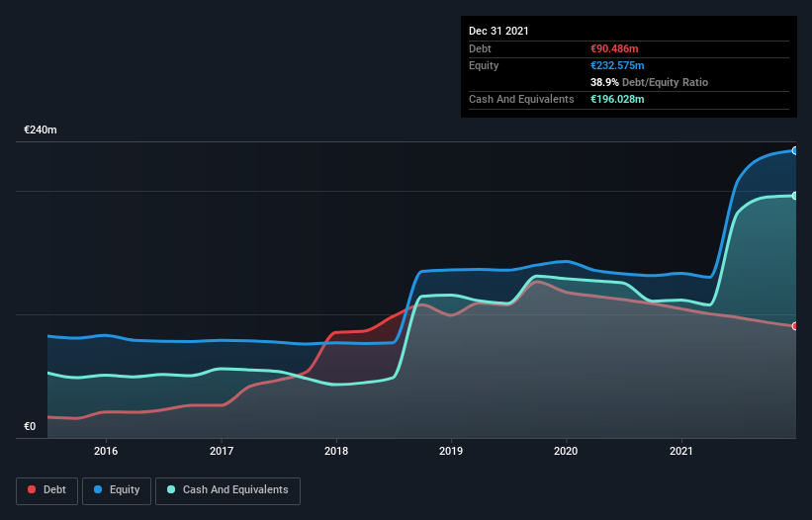
Task: Click the blue Equity endpoint marker
Action: [795, 150]
